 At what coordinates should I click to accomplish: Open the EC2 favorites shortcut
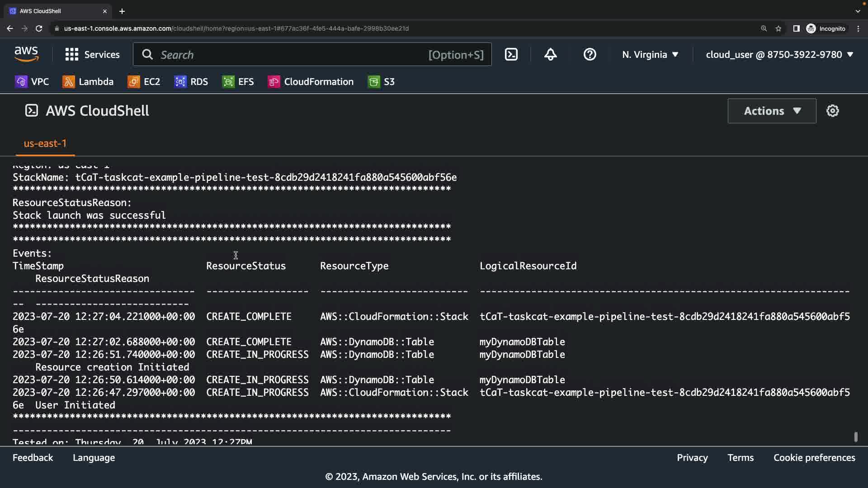(x=144, y=82)
